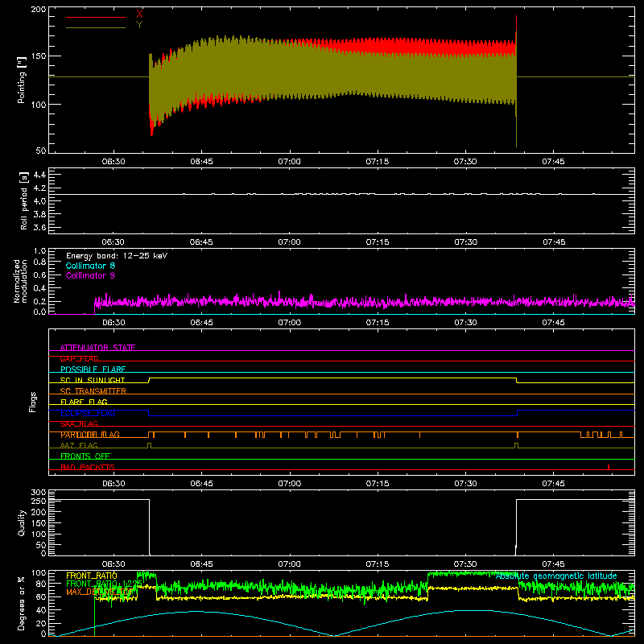Click the magenta 'Collimator 9' legend label
Viewport: 644px width, 644px height.
(x=90, y=275)
